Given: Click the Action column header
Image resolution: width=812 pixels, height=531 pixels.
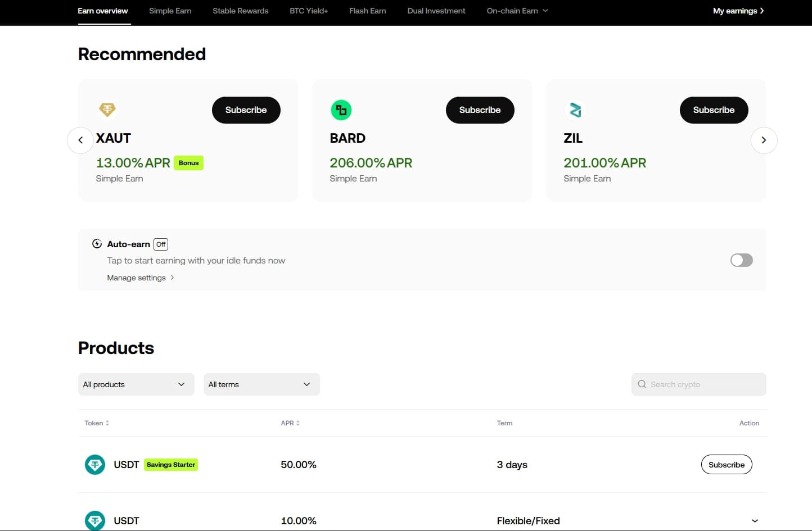Looking at the screenshot, I should pyautogui.click(x=749, y=423).
